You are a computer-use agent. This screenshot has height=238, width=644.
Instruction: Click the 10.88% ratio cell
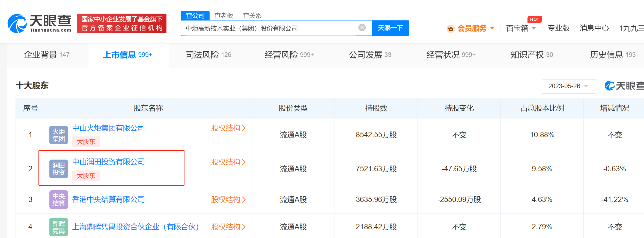click(x=542, y=135)
